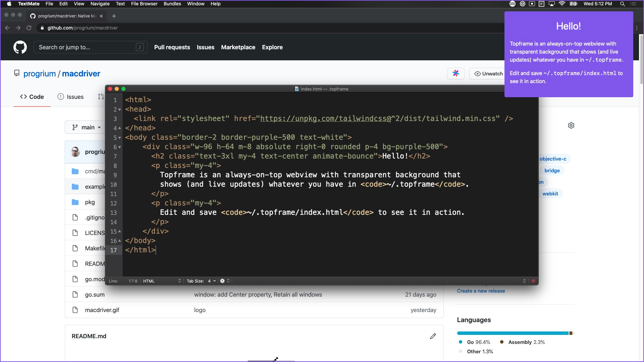Image resolution: width=644 pixels, height=362 pixels.
Task: Open the HTML language selector dropdown
Action: (x=162, y=281)
